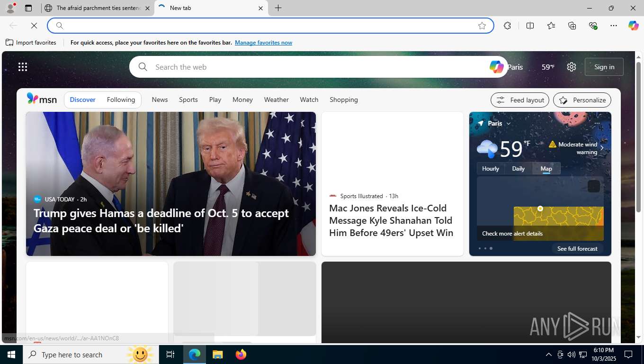Image resolution: width=644 pixels, height=364 pixels.
Task: Expand Moderate wind warning details arrow
Action: (602, 148)
